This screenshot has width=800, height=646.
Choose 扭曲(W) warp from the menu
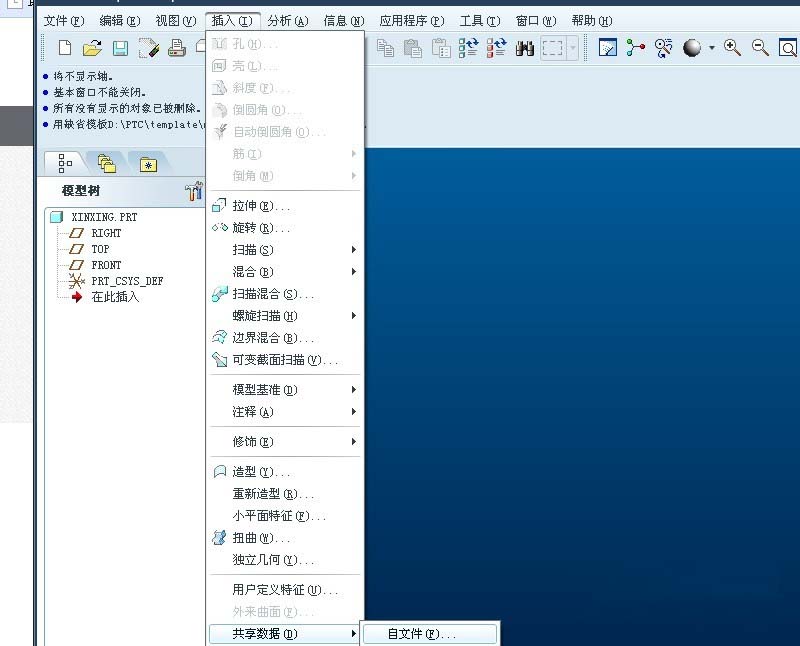[x=285, y=538]
